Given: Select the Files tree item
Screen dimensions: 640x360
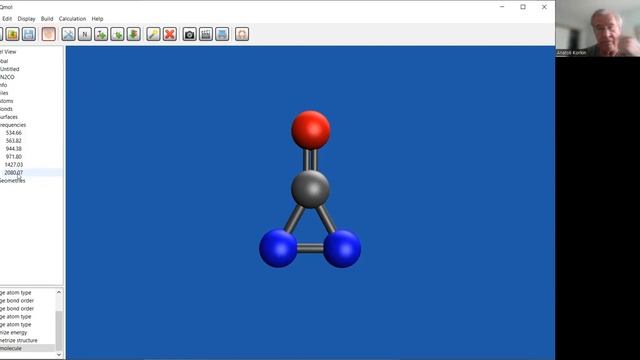Looking at the screenshot, I should pyautogui.click(x=4, y=93).
